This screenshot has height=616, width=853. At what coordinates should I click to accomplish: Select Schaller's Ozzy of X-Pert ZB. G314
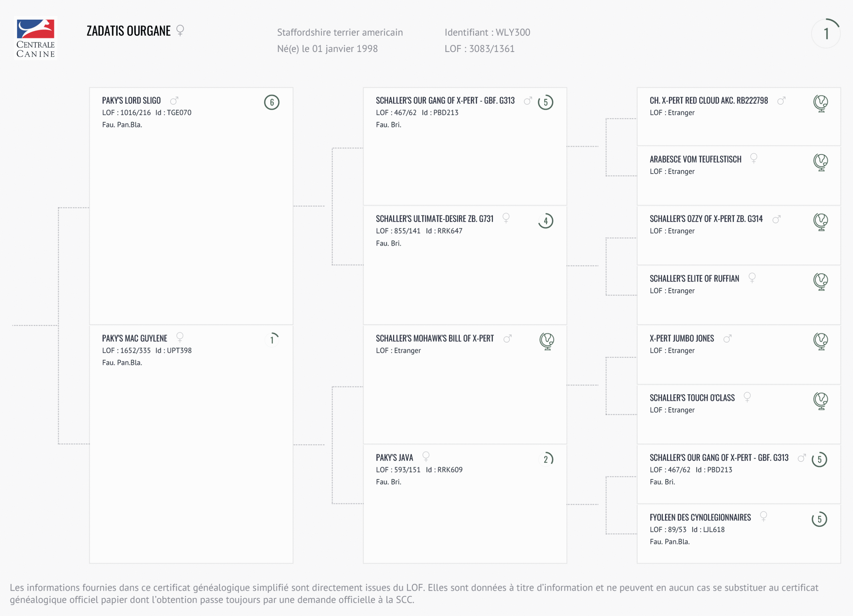(706, 219)
